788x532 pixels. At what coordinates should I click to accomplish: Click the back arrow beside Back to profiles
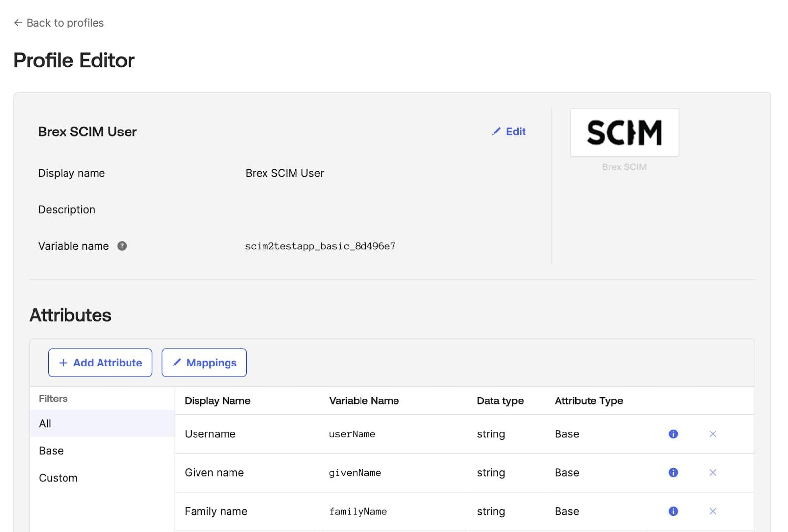pyautogui.click(x=18, y=22)
